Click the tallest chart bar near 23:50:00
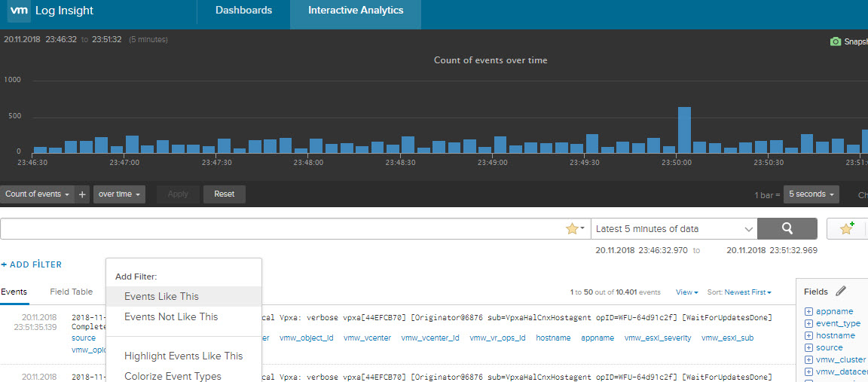 pos(684,130)
